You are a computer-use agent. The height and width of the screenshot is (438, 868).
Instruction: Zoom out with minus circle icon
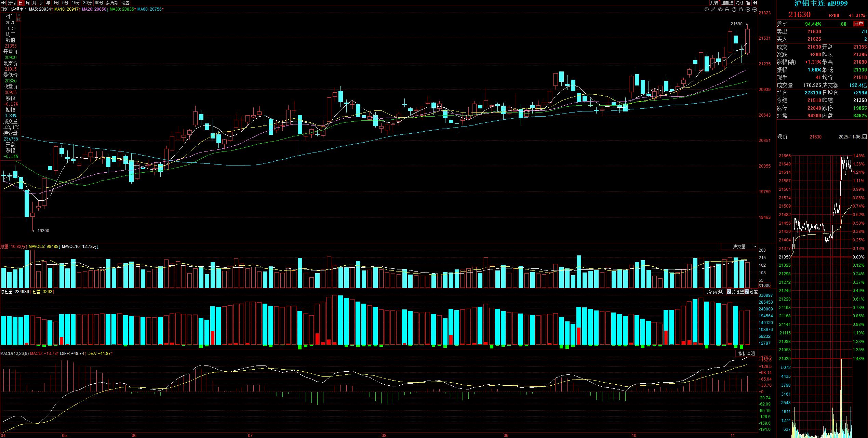pos(755,9)
